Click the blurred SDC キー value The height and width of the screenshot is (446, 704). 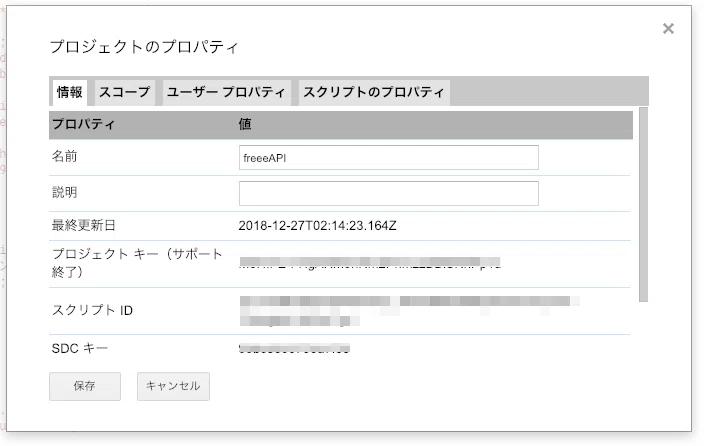tap(295, 349)
